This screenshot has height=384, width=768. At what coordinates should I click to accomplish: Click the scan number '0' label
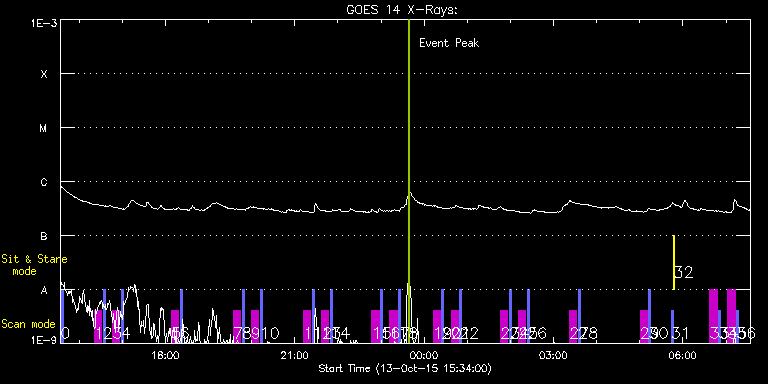65,334
